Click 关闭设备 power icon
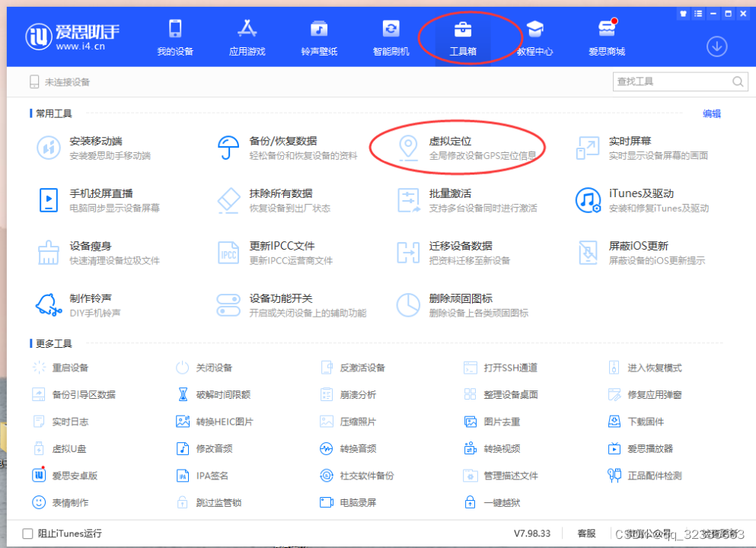Viewport: 756px width, 548px height. click(182, 368)
